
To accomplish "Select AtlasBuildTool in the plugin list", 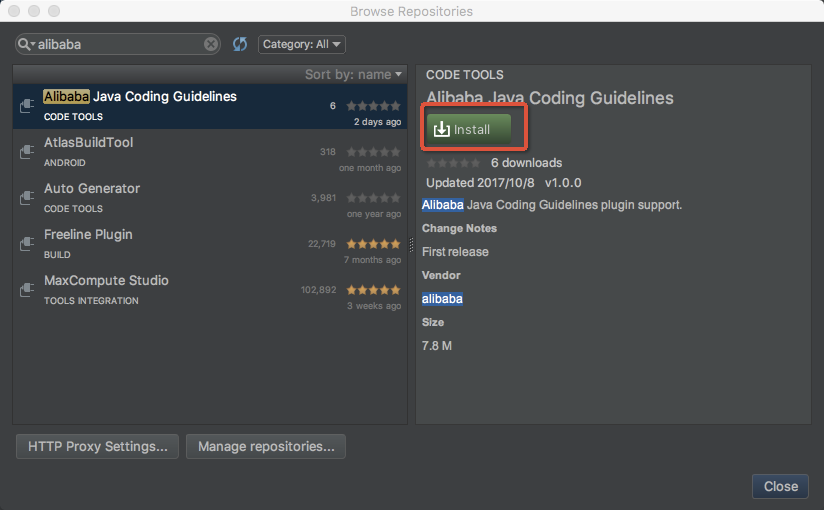I will tap(150, 152).
